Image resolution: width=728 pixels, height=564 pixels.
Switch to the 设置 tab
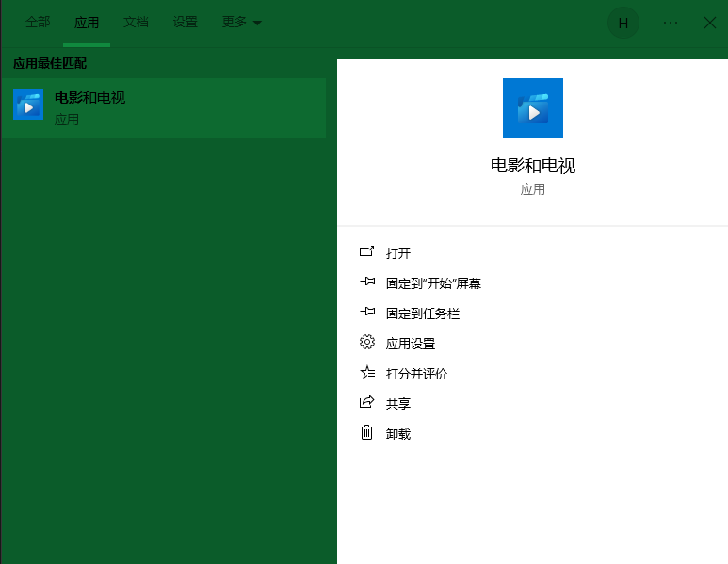[x=186, y=22]
